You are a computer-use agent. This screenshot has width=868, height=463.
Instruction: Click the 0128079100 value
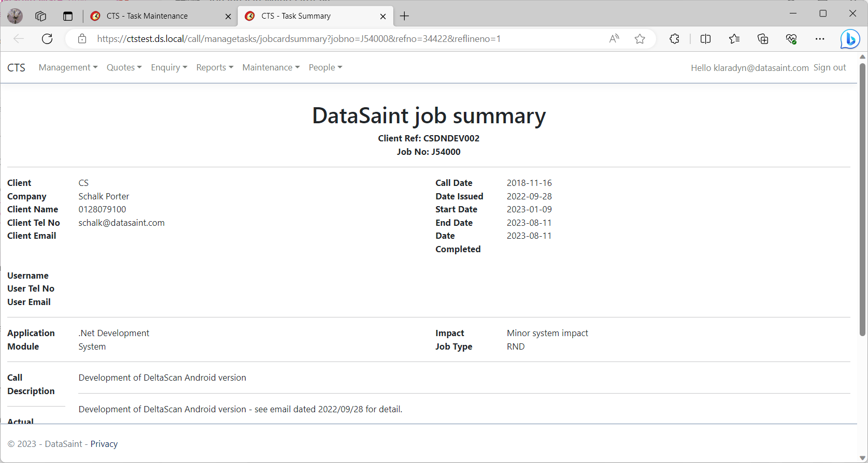(102, 209)
